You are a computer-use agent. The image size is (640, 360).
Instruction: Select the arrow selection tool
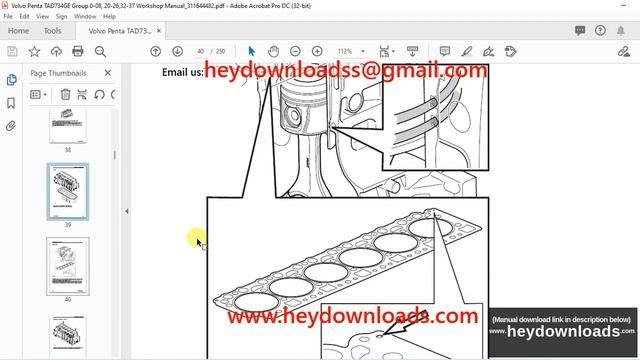click(251, 51)
